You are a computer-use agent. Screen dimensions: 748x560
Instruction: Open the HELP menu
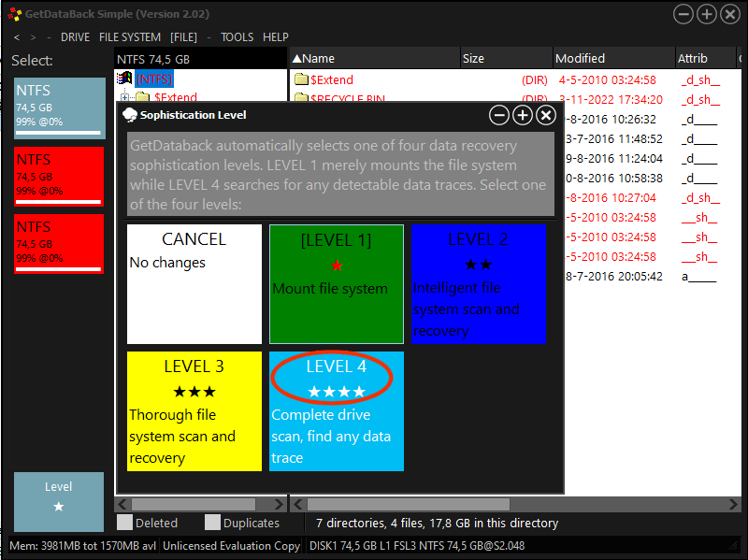[276, 37]
